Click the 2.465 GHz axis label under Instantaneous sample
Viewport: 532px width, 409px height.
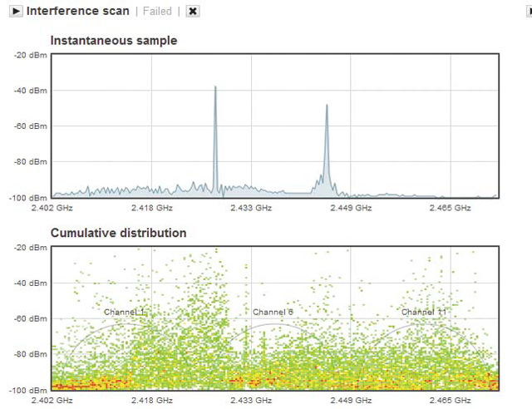(x=451, y=208)
